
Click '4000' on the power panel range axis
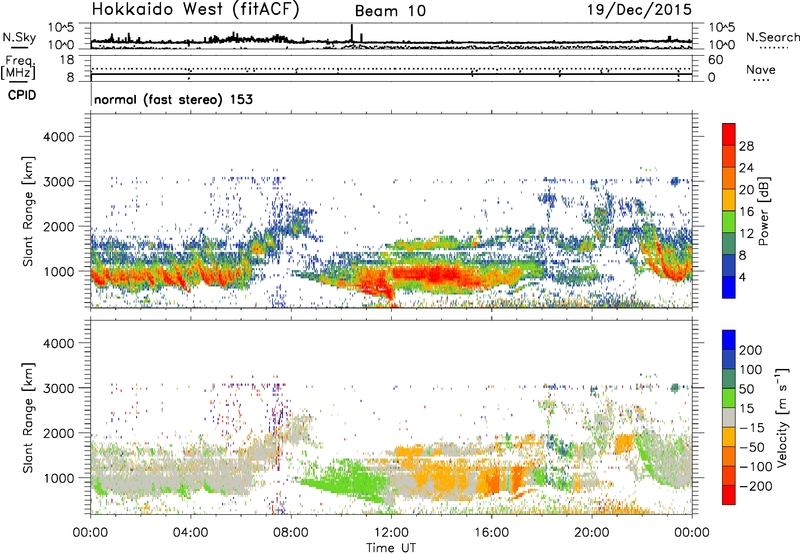pyautogui.click(x=58, y=137)
